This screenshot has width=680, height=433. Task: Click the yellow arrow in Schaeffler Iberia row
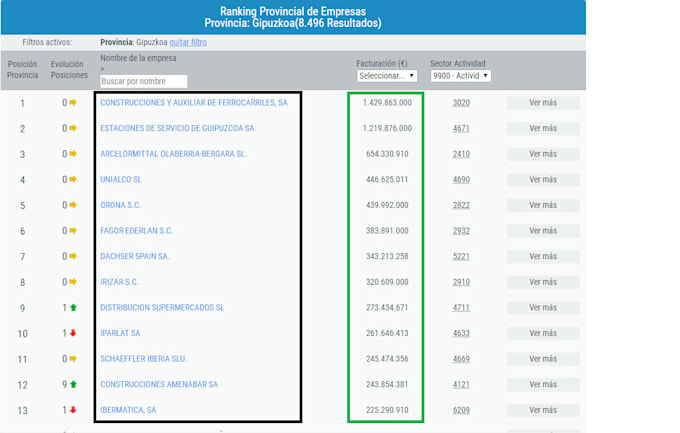73,359
